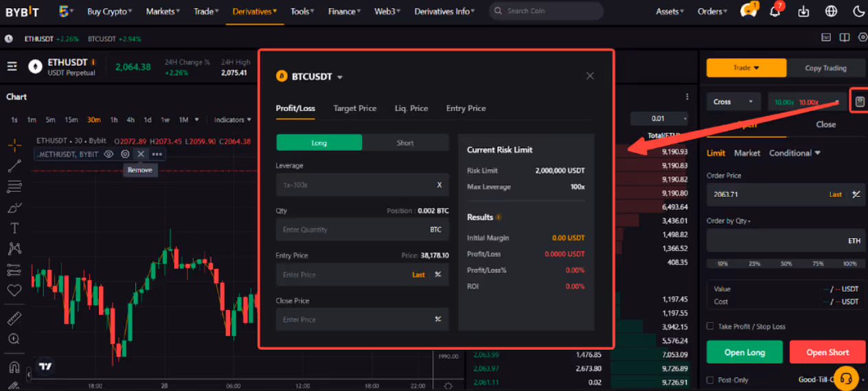This screenshot has height=391, width=868.
Task: Select the brush drawing tool
Action: (x=14, y=207)
